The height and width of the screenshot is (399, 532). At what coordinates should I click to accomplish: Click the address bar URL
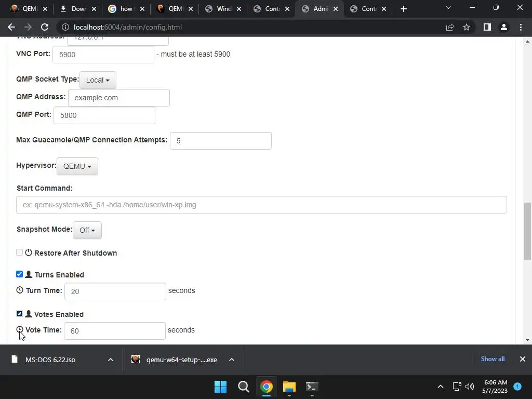tap(128, 27)
